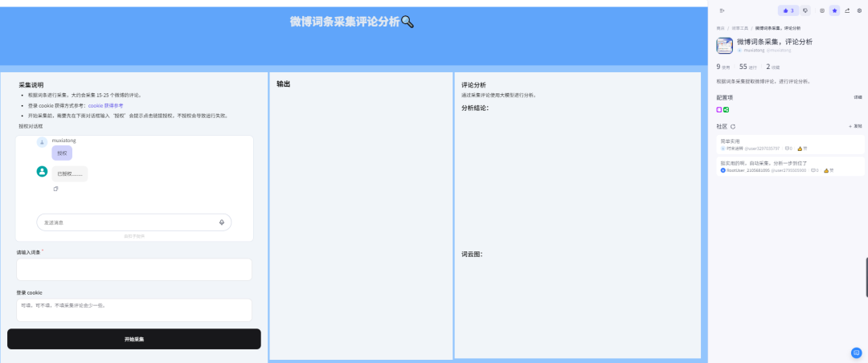Image resolution: width=868 pixels, height=363 pixels.
Task: Click the RootUser_2105681095 author name
Action: click(748, 170)
